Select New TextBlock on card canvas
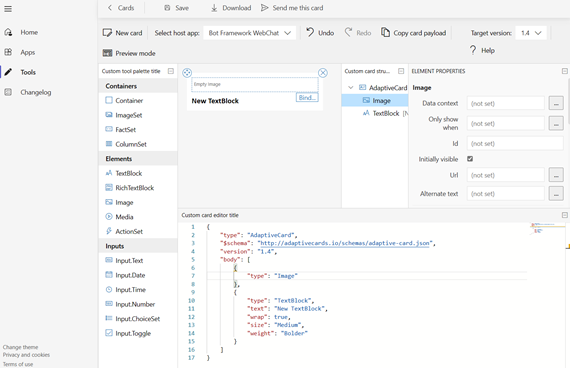Screen dimensions: 570x368 click(215, 101)
